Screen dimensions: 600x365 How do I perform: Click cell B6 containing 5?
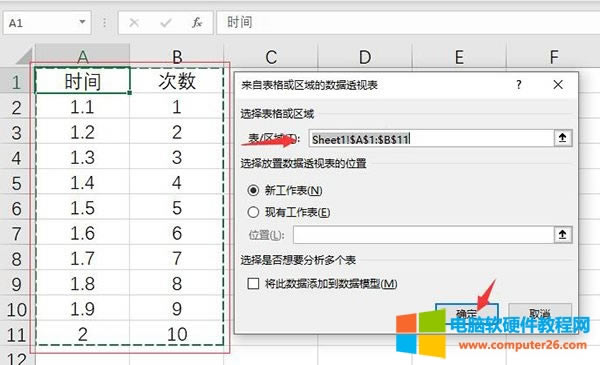tap(177, 207)
